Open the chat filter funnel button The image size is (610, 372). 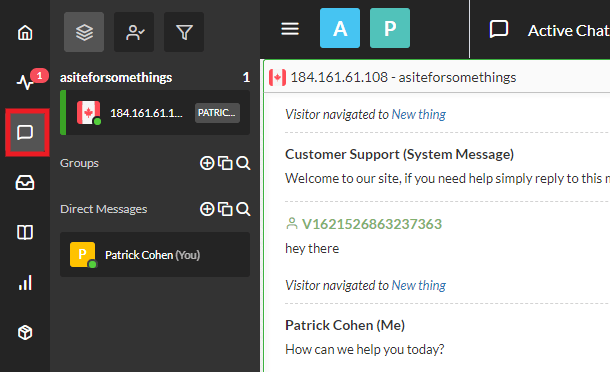pos(184,32)
